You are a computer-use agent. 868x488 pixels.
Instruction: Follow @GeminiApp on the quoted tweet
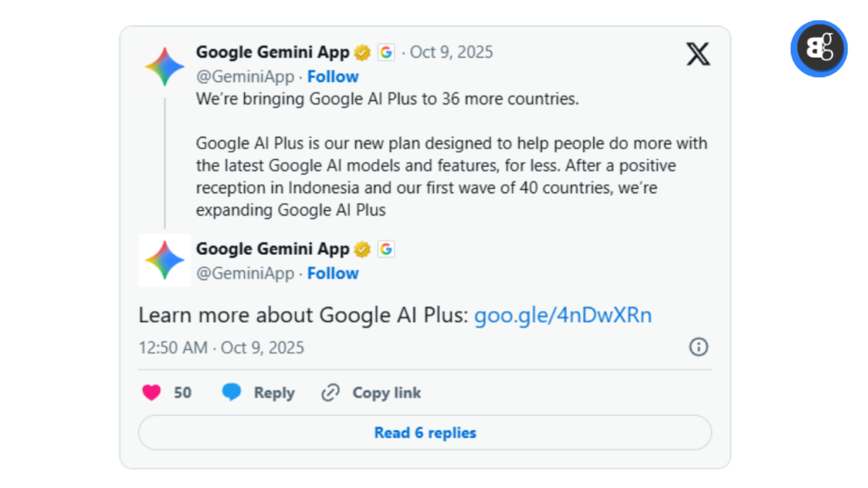(332, 273)
